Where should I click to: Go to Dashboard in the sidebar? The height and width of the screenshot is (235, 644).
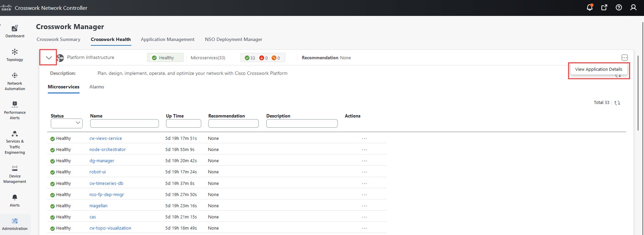point(15,31)
